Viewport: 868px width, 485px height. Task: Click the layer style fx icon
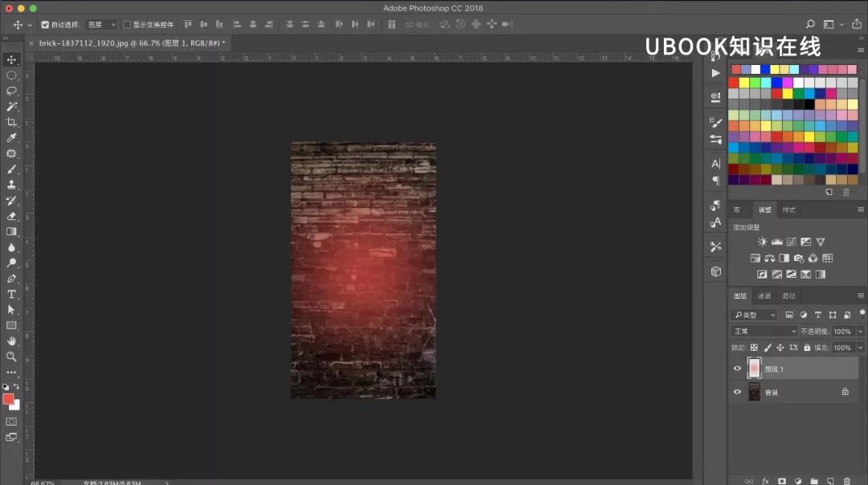[766, 481]
